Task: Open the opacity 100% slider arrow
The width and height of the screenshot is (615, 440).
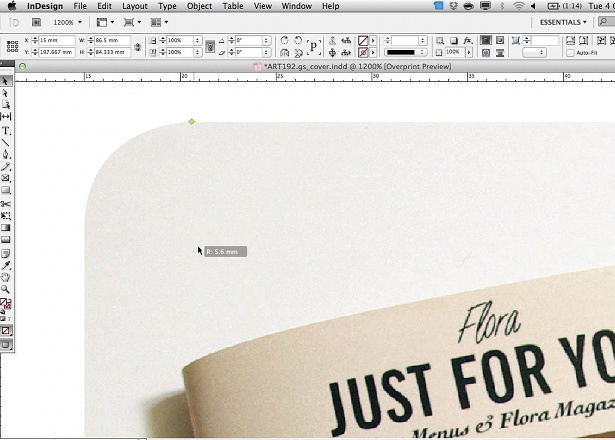Action: 469,52
